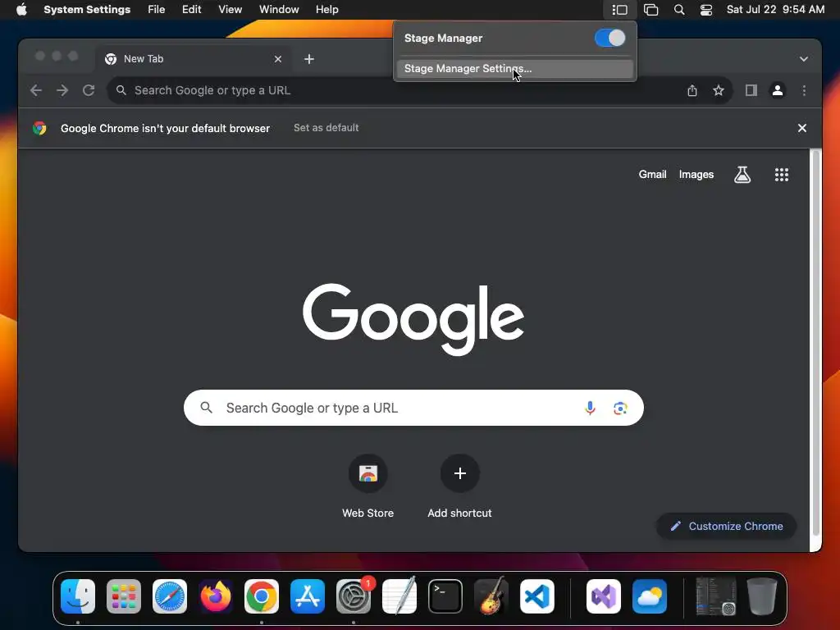Close the New Tab tab
This screenshot has height=630, width=840.
[278, 59]
